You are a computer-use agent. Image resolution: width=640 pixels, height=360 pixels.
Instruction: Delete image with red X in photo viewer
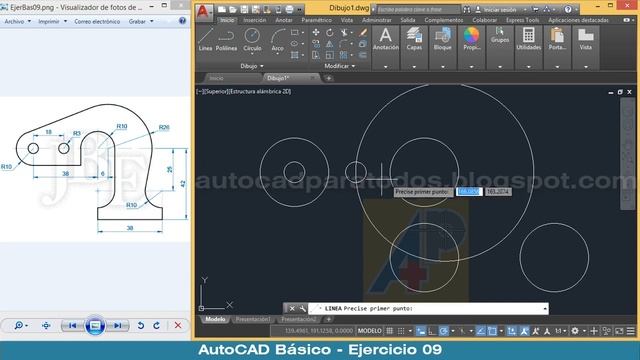click(x=178, y=326)
